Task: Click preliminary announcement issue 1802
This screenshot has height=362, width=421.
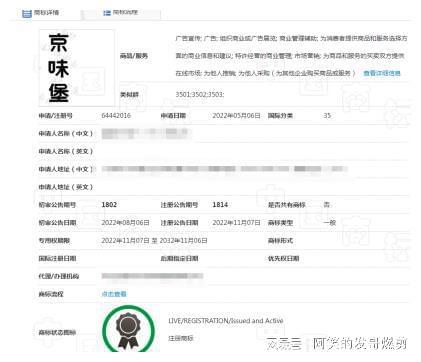Action: point(109,205)
